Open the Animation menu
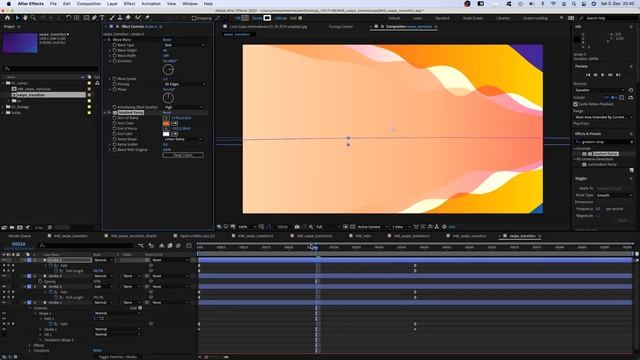The height and width of the screenshot is (360, 640). pos(151,4)
